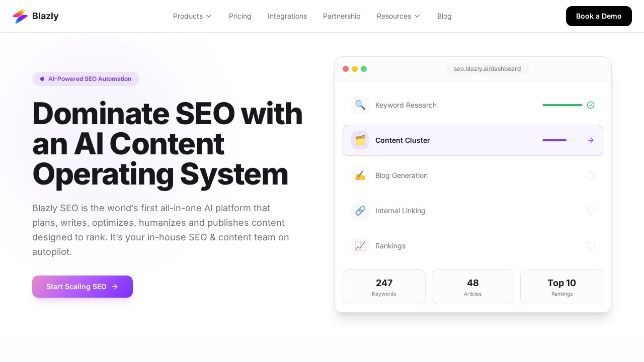Click the Start Scaling SEO label
The image size is (644, 362).
[x=76, y=287]
